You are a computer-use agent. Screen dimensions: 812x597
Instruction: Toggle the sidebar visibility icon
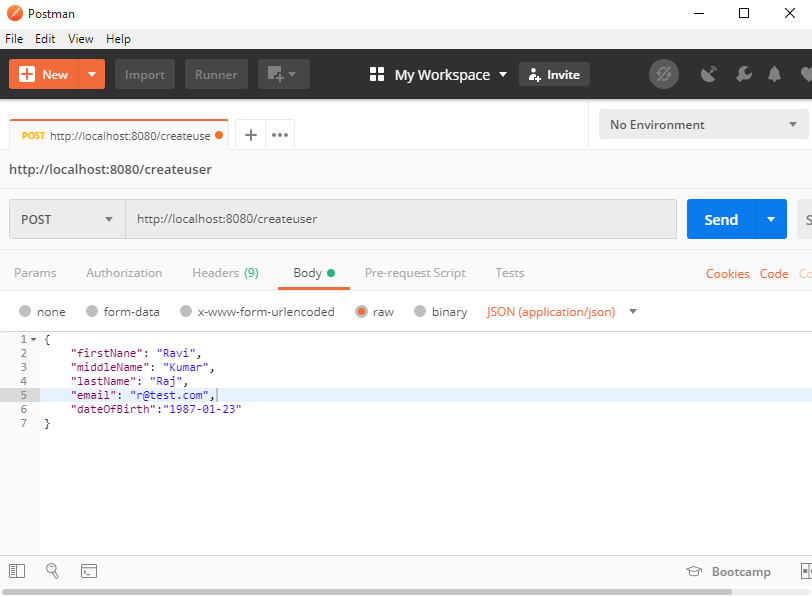click(x=16, y=571)
